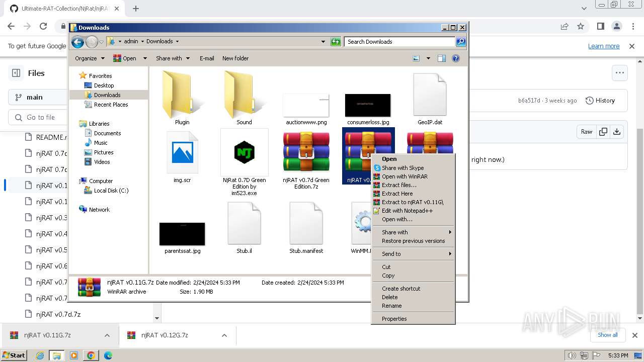This screenshot has height=362, width=644.
Task: Click Explorer Back arrow button
Action: pos(77,42)
